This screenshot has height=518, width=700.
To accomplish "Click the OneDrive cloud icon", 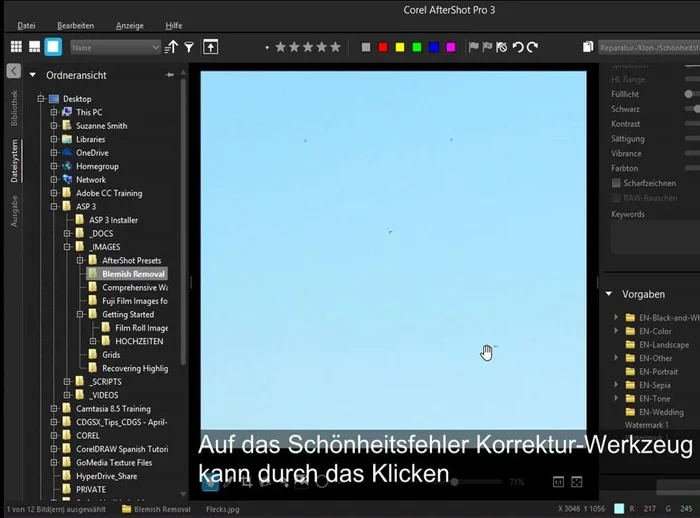I will click(x=67, y=152).
